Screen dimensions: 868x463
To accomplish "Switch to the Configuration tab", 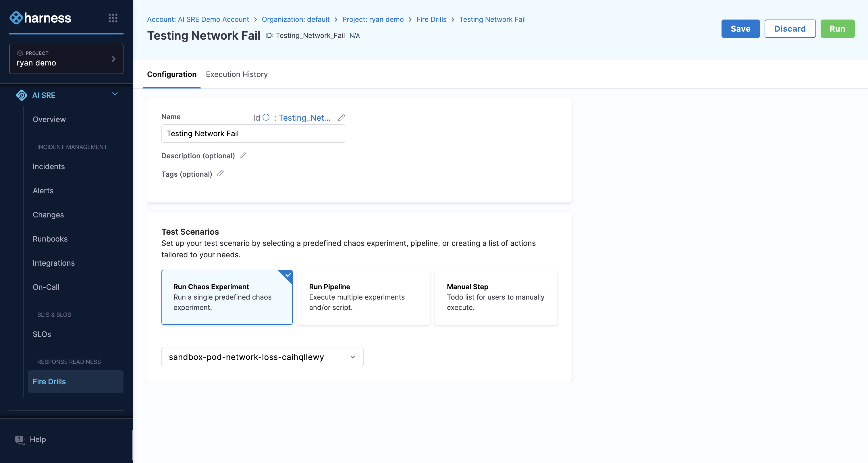I will tap(172, 74).
